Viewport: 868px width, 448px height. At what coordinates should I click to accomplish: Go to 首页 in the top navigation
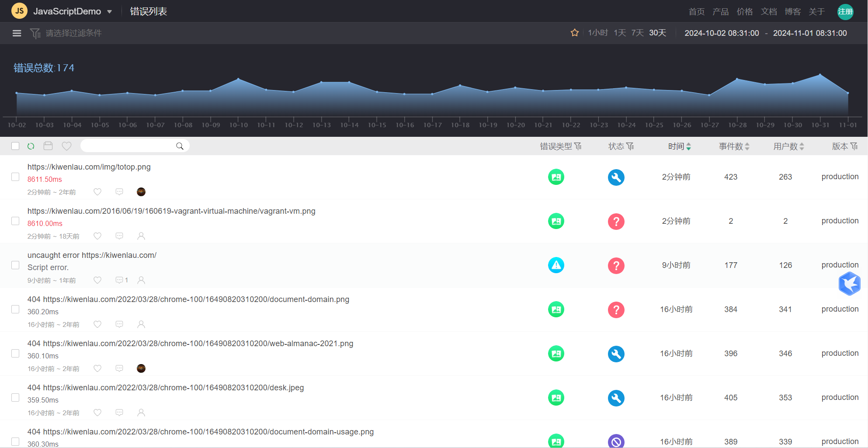tap(697, 12)
